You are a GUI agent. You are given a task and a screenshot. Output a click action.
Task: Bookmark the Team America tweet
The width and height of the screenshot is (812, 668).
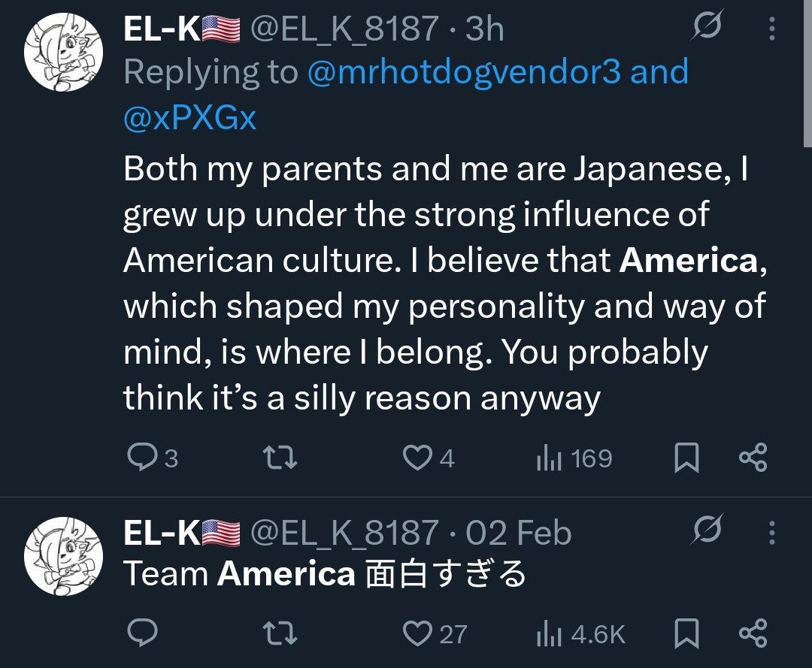coord(686,633)
